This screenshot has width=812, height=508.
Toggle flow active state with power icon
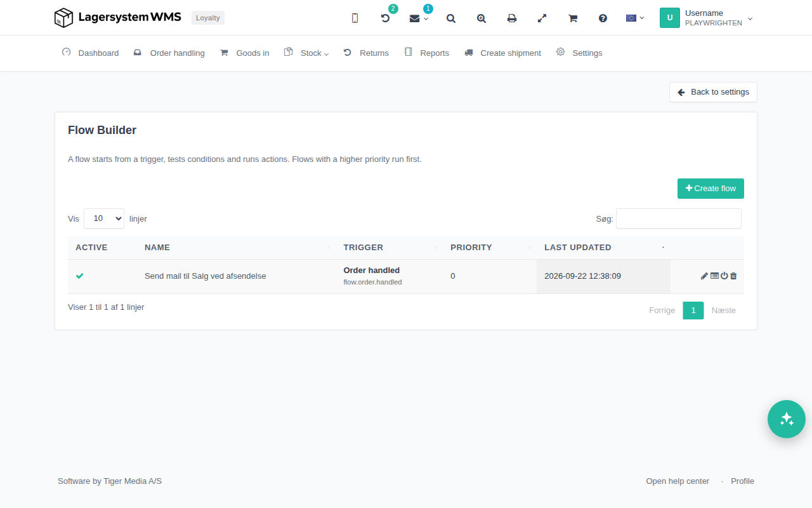(724, 276)
